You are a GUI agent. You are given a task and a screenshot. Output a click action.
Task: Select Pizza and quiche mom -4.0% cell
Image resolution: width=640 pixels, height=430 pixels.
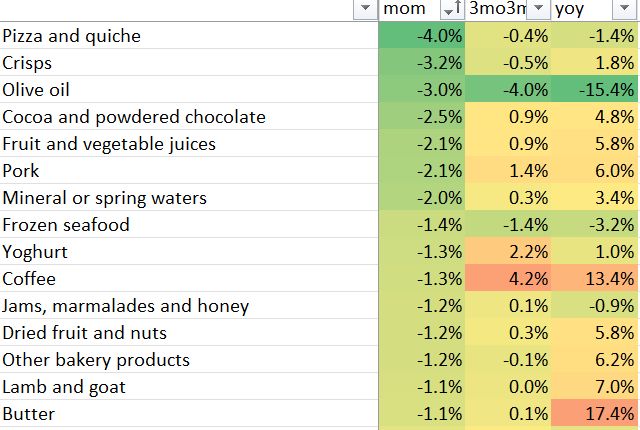pos(422,36)
